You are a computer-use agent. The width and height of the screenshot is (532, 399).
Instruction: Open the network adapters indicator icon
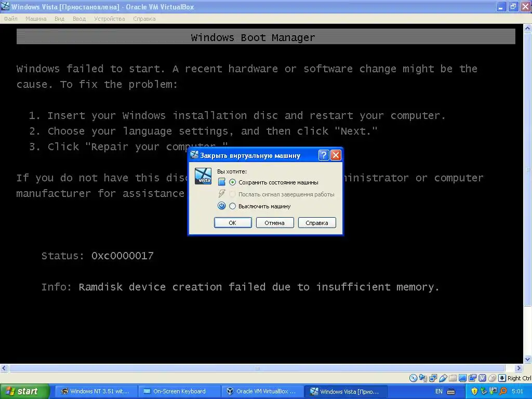point(433,378)
